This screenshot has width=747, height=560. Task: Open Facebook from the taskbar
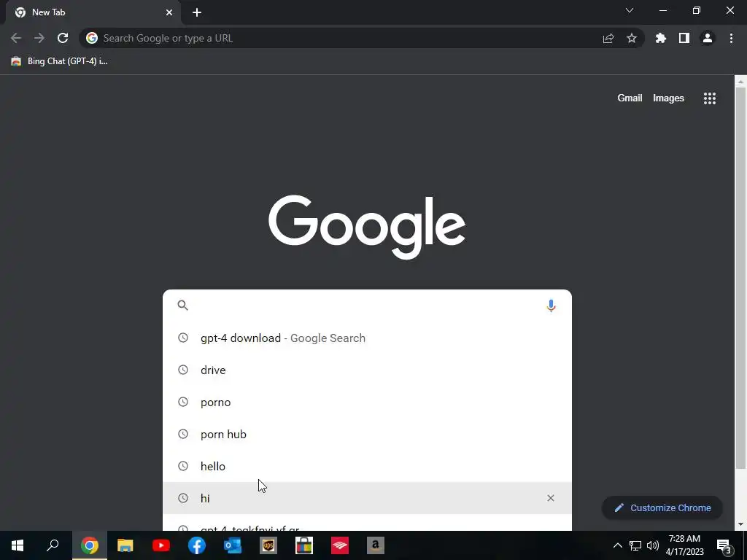click(x=197, y=545)
